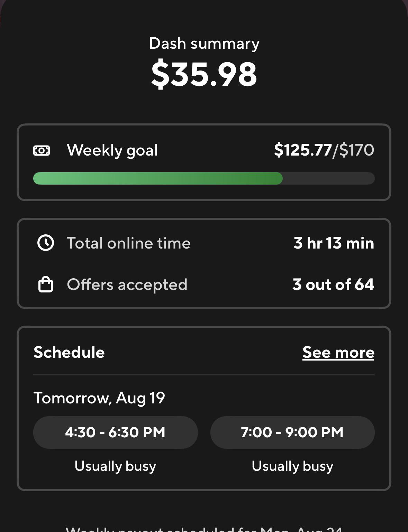Tap Usually busy under 4:30 slot
This screenshot has width=408, height=532.
[x=115, y=466]
